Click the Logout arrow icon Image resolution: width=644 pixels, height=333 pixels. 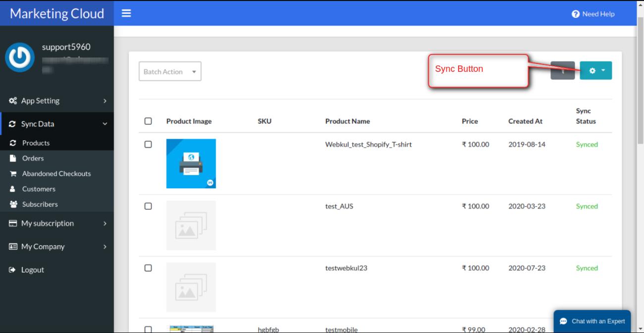pyautogui.click(x=12, y=270)
